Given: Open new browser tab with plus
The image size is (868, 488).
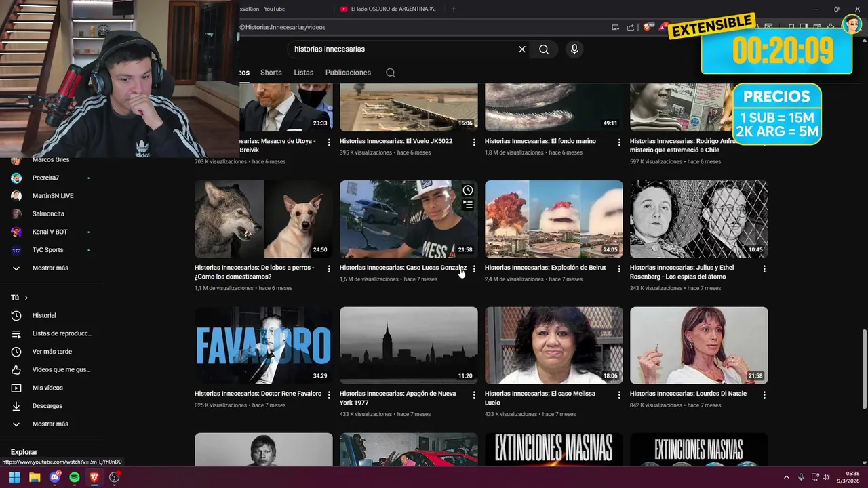Looking at the screenshot, I should coord(454,9).
